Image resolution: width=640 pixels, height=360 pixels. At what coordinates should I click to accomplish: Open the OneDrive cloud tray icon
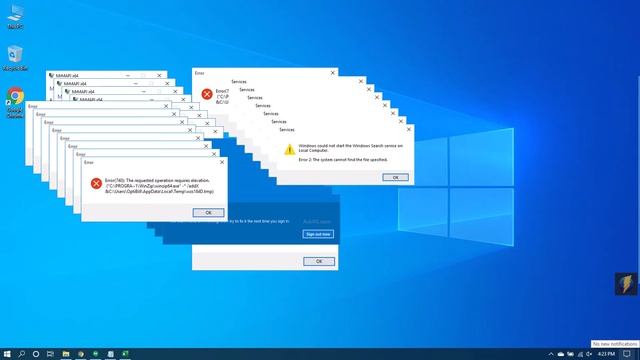tap(561, 354)
